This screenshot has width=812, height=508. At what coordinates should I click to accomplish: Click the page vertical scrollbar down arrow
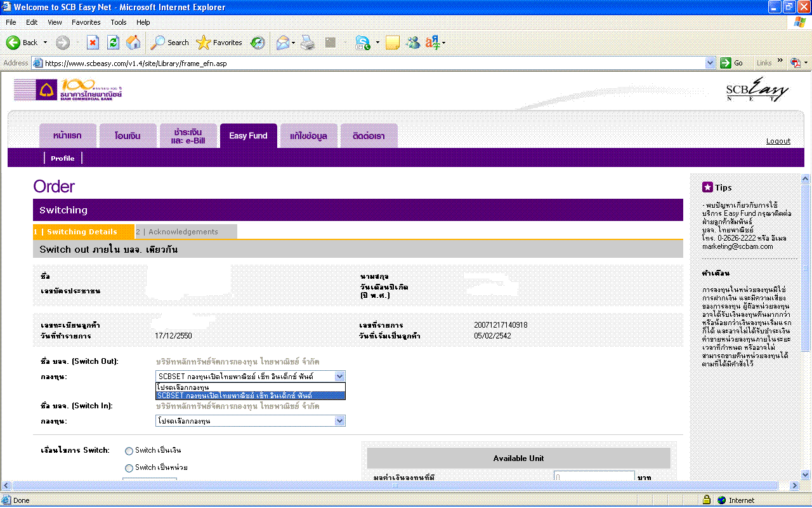pyautogui.click(x=806, y=474)
